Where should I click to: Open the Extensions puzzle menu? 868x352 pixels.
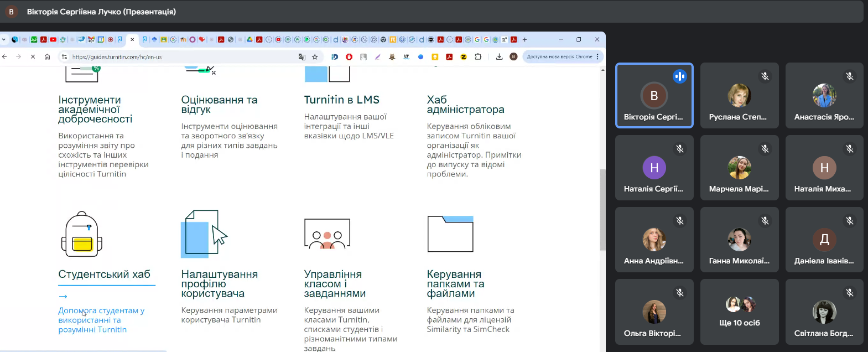point(478,56)
